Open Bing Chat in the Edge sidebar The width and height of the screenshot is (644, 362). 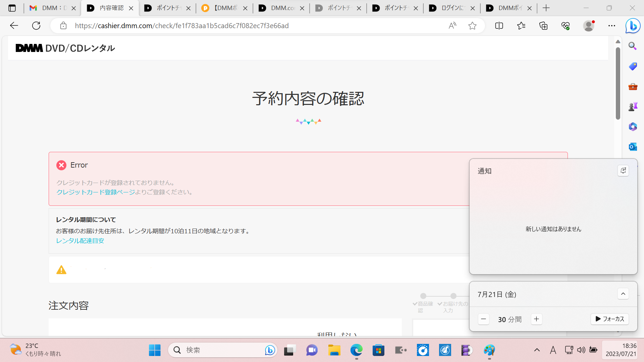(x=633, y=25)
